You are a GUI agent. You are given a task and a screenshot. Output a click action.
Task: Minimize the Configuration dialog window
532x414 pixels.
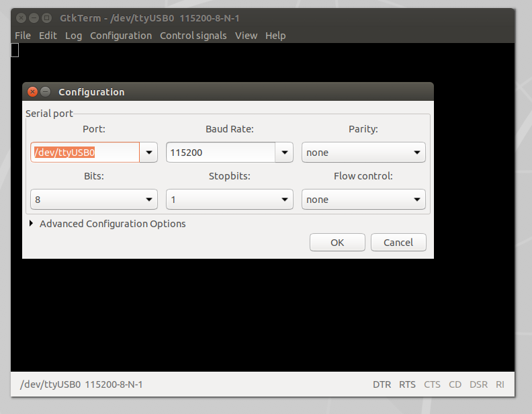point(45,92)
